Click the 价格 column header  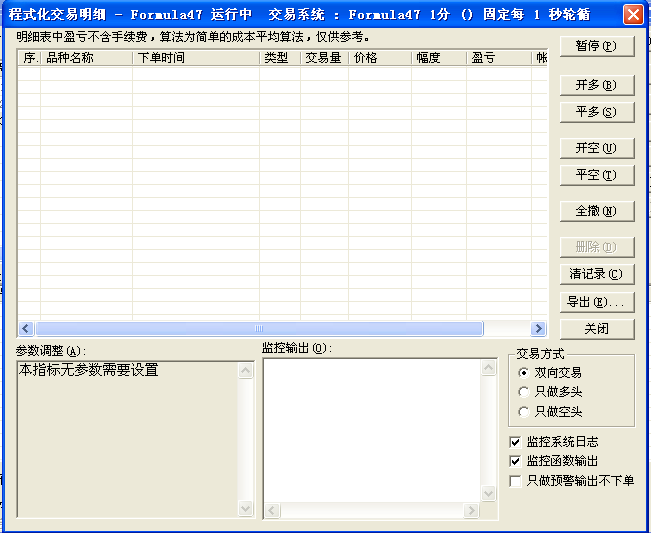tap(380, 58)
